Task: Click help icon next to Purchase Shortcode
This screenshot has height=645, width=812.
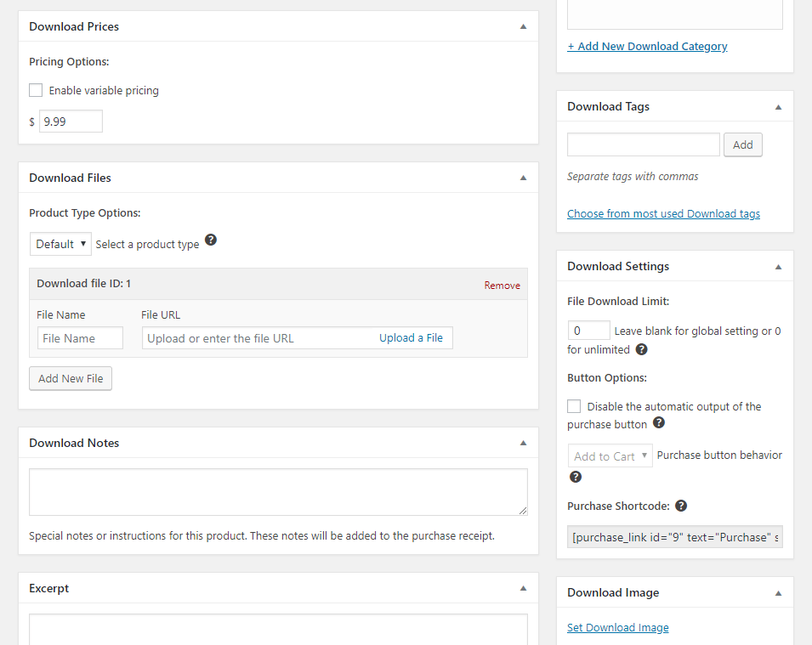Action: coord(682,506)
